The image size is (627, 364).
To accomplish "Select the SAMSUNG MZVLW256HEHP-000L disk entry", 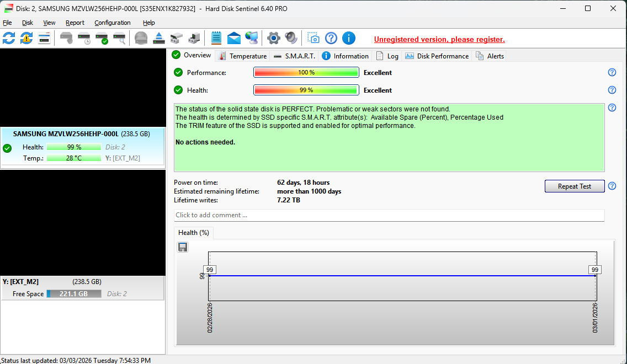I will click(x=82, y=146).
